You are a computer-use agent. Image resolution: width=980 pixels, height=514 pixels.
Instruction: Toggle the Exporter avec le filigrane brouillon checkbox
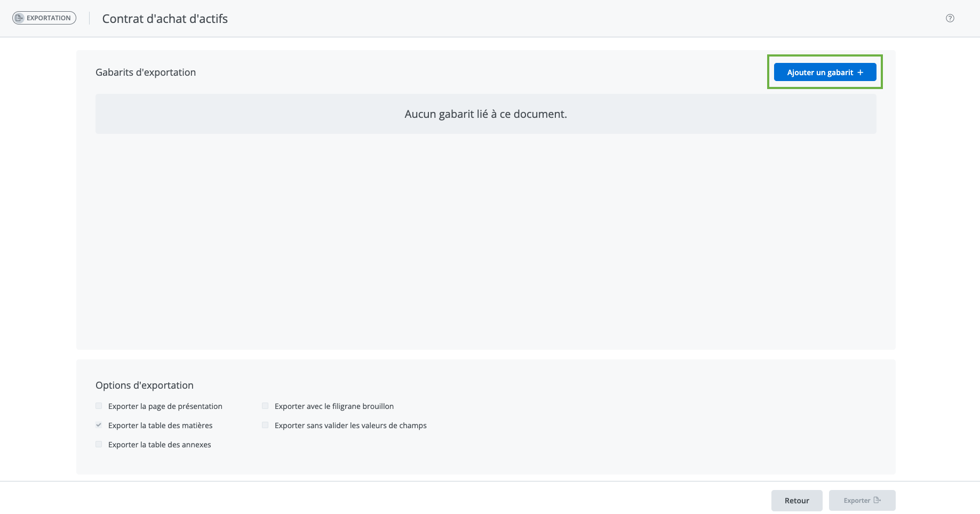(x=265, y=406)
